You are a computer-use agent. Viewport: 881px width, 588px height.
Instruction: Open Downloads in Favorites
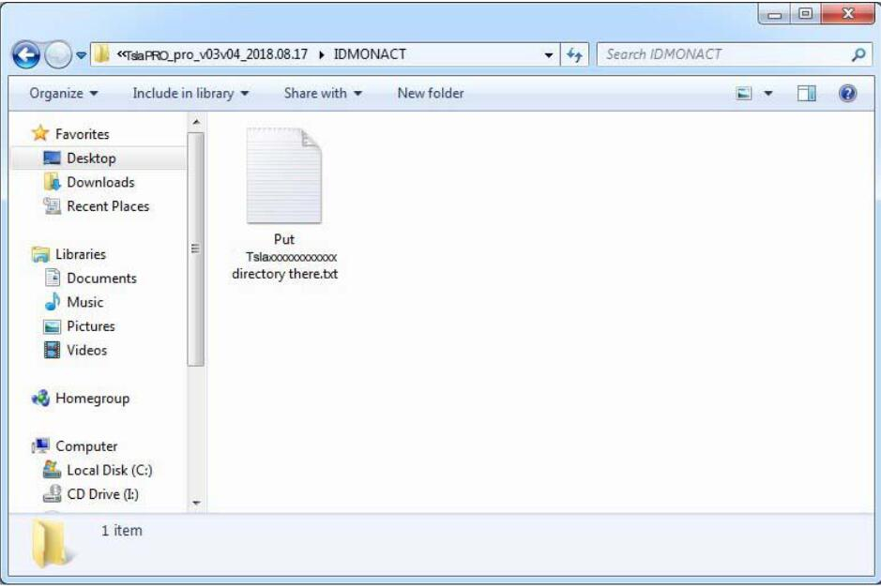pyautogui.click(x=99, y=183)
